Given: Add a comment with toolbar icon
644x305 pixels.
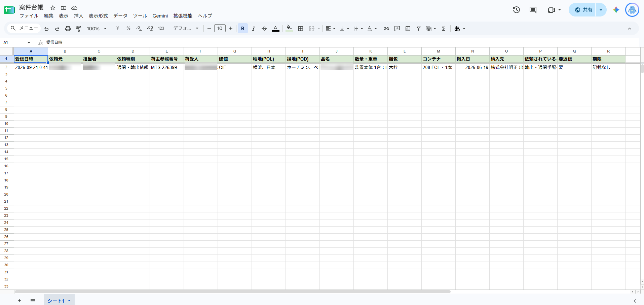Looking at the screenshot, I should [397, 29].
